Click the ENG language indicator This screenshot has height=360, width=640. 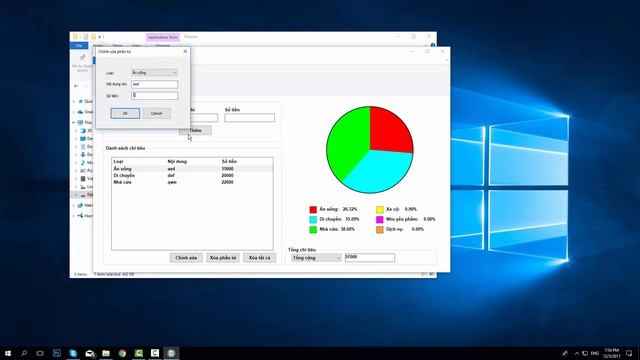point(595,353)
